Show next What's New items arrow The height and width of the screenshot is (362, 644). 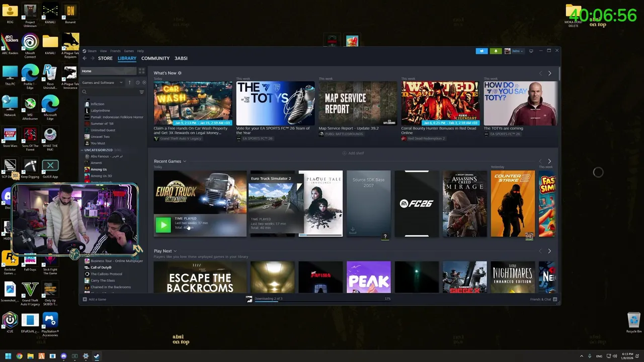[549, 73]
